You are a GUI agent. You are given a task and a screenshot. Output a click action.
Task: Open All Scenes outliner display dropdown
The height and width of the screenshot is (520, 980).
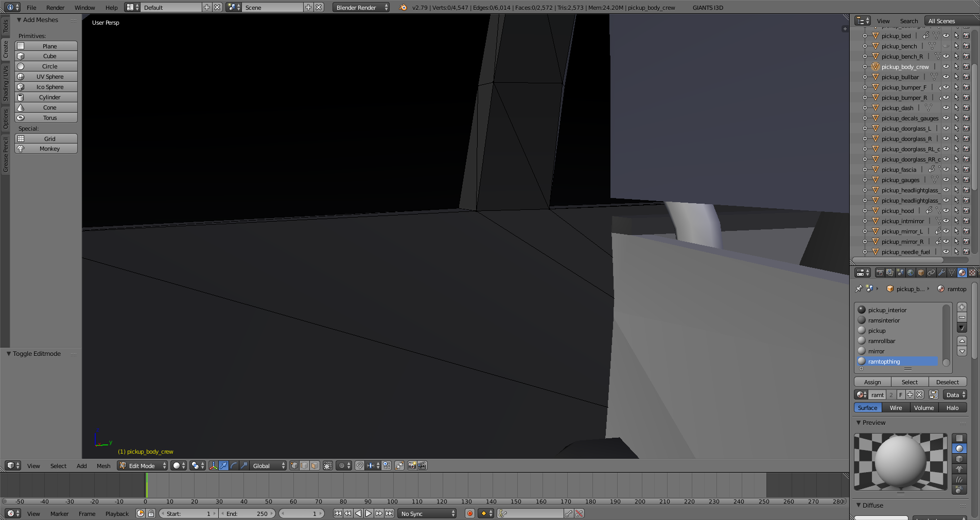tap(951, 21)
